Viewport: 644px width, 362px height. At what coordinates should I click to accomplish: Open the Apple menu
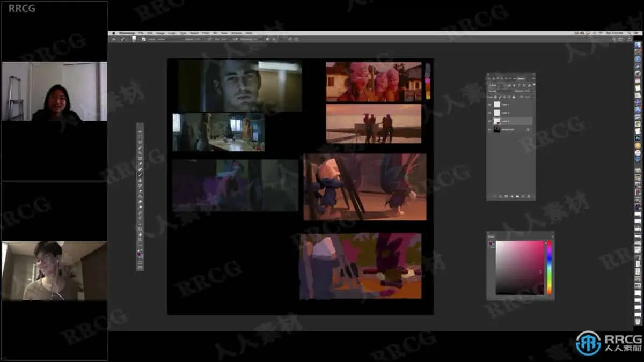click(x=114, y=33)
